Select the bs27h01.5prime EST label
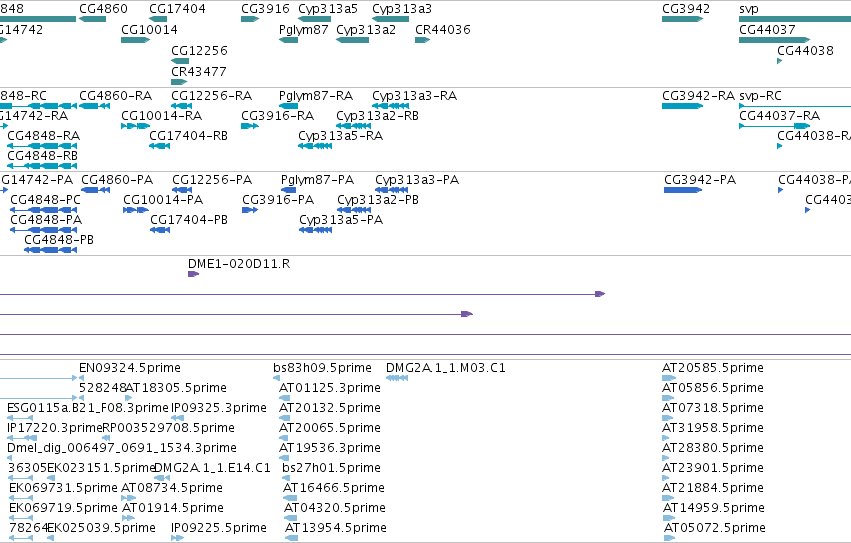 pyautogui.click(x=332, y=469)
